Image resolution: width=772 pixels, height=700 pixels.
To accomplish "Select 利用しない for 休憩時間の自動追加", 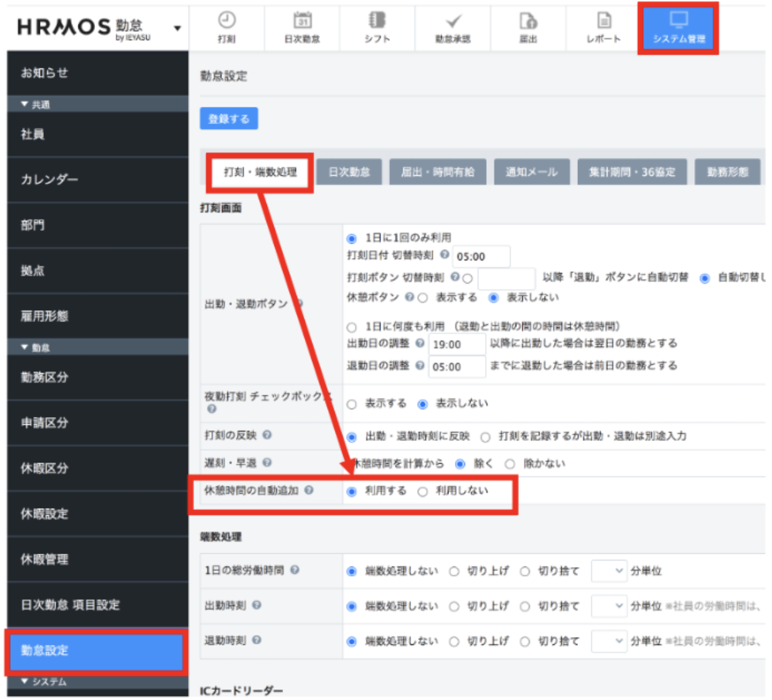I will pos(423,492).
